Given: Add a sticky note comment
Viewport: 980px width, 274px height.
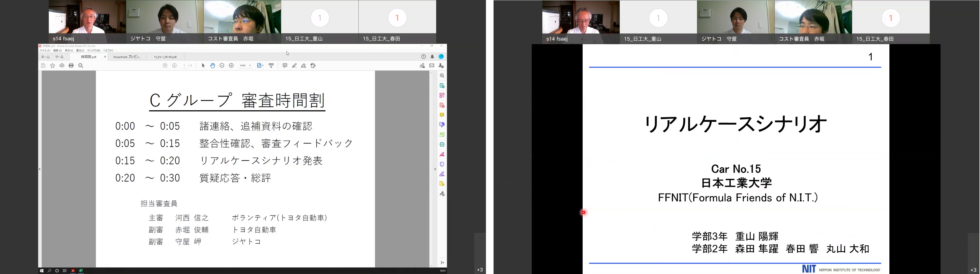Looking at the screenshot, I should click(x=285, y=65).
